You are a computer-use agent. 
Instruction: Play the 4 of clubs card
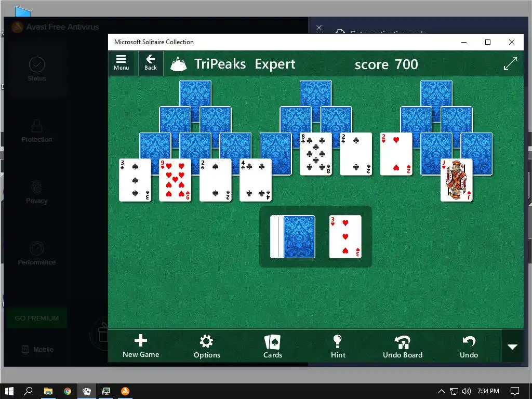256,180
